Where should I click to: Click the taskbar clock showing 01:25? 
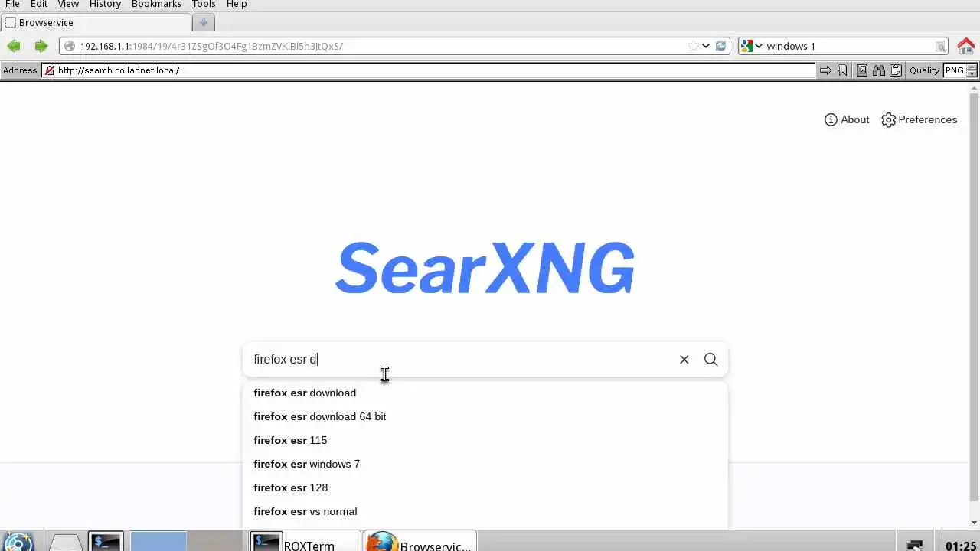point(960,546)
